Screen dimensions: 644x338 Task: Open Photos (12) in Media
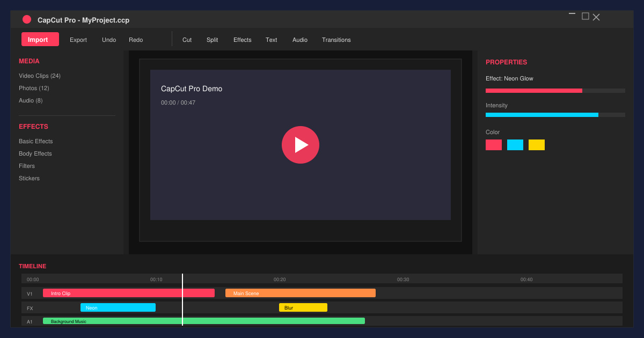[34, 88]
